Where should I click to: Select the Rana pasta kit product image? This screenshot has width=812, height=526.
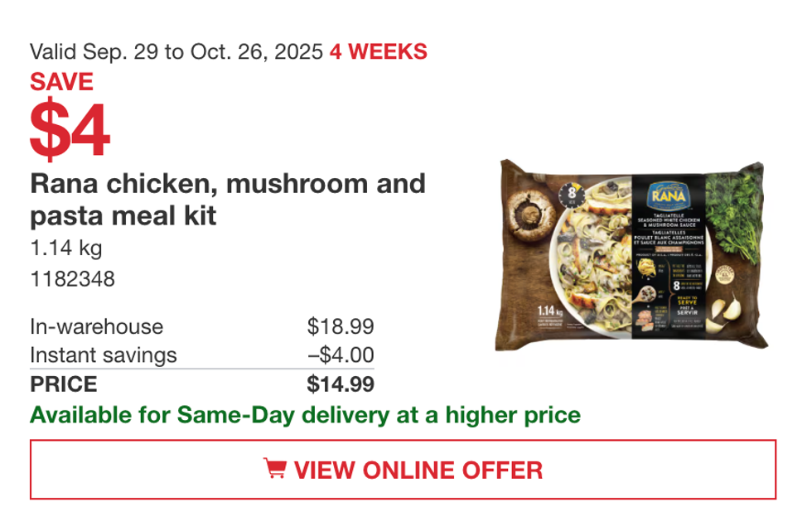630,249
